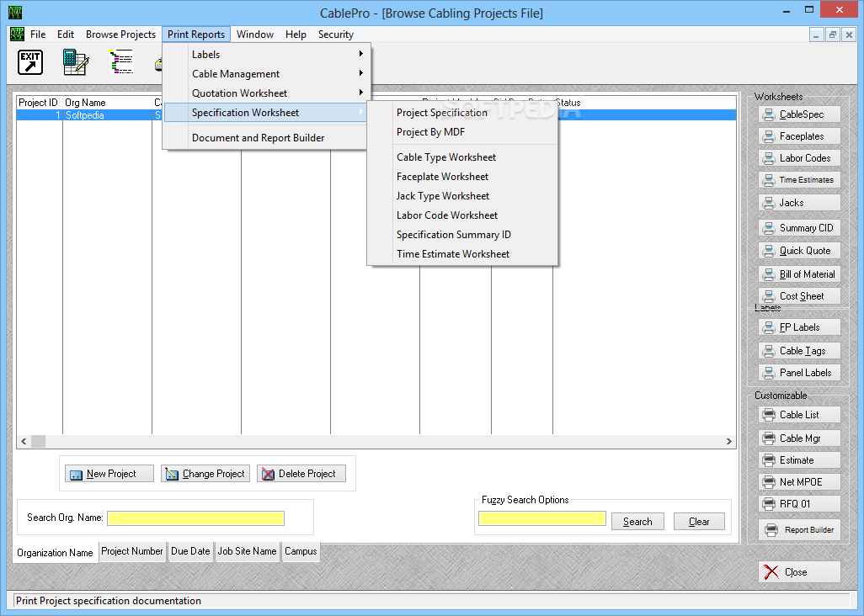This screenshot has width=864, height=616.
Task: Click the Exit toolbar icon
Action: (x=29, y=62)
